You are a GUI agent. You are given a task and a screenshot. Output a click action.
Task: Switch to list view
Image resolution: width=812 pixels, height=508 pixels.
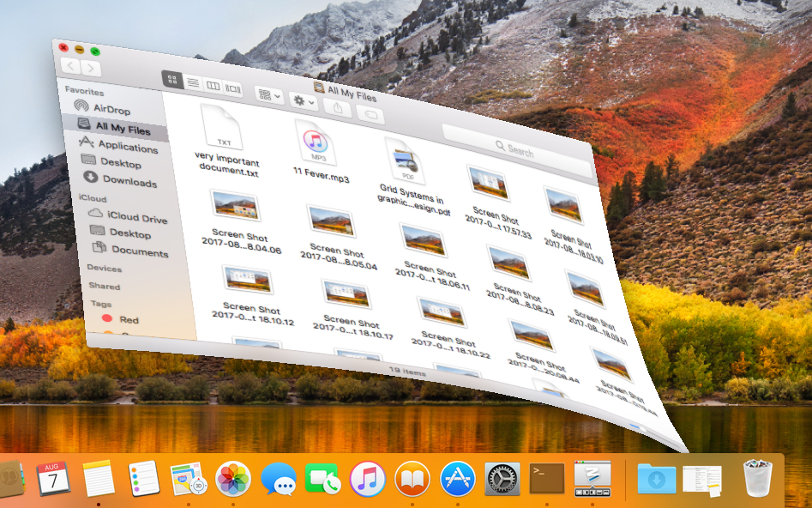[192, 82]
